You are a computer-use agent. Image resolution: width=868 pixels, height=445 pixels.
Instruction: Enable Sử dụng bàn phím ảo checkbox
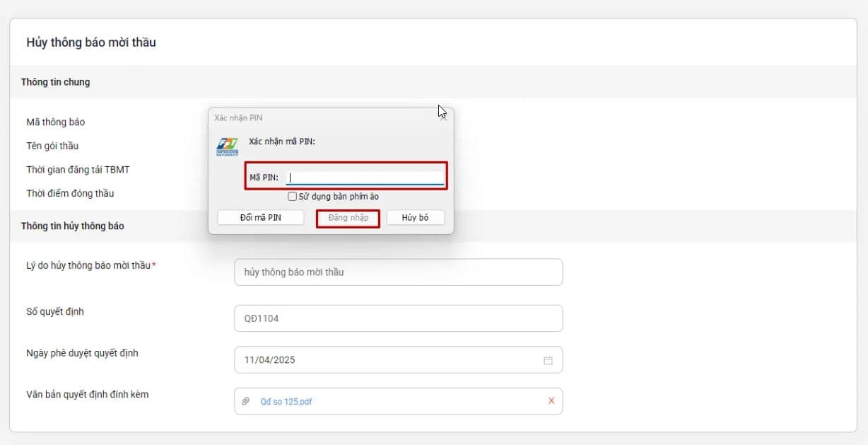292,197
